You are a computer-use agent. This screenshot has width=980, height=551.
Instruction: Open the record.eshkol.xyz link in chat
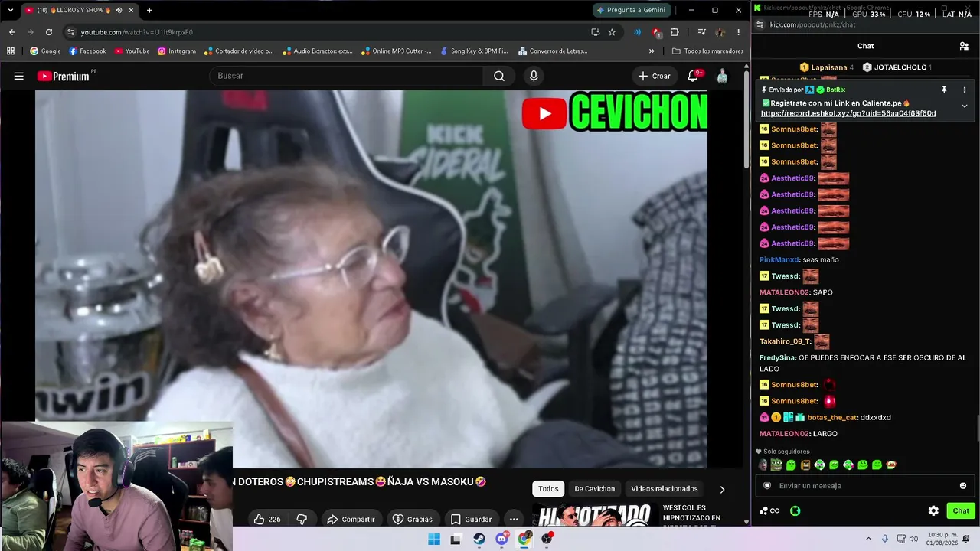[848, 113]
